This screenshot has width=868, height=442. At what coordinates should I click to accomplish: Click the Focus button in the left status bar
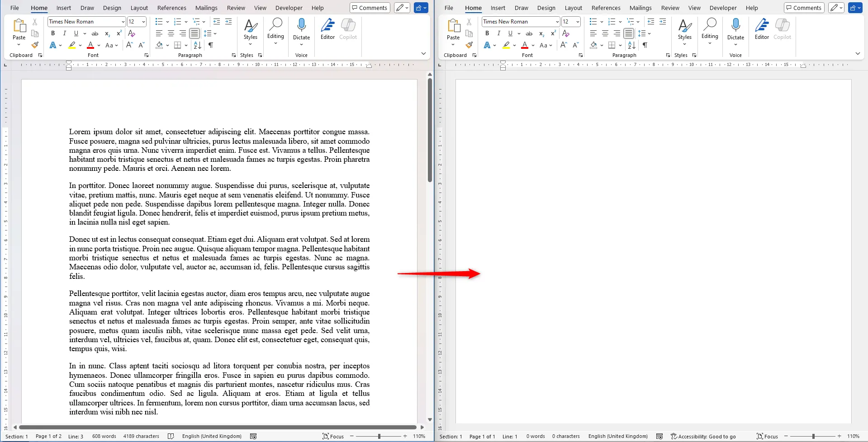pos(333,436)
